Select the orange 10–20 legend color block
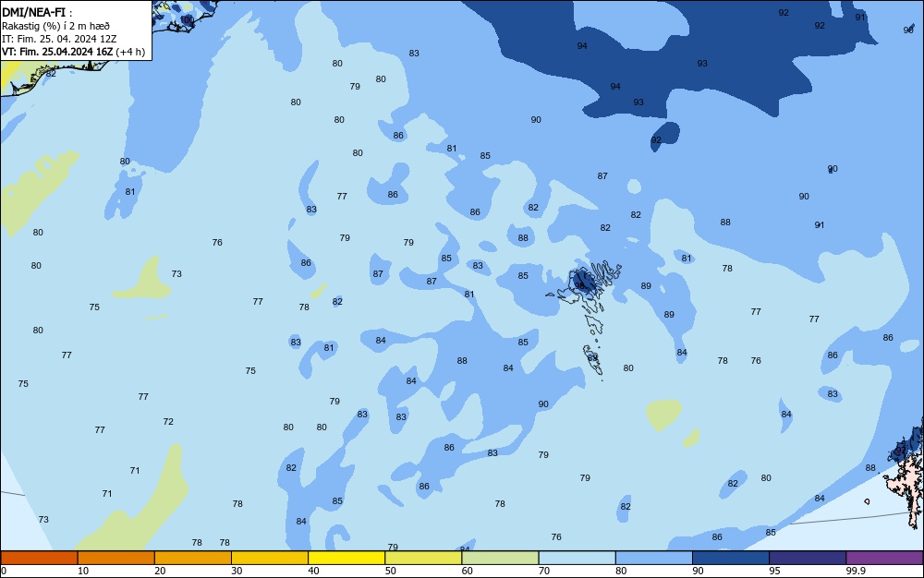Screen dimensions: 924x578 coord(116,558)
